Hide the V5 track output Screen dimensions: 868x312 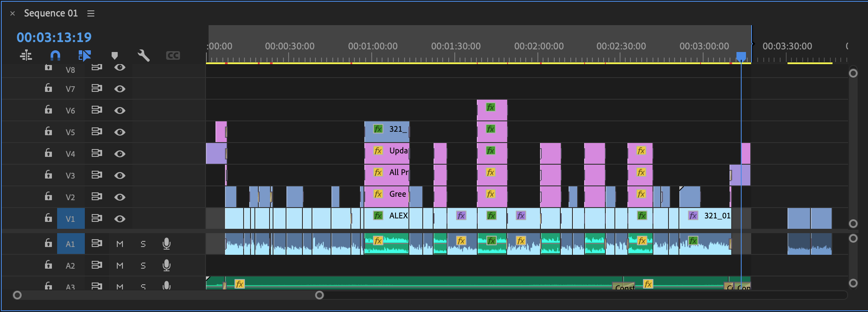tap(120, 132)
